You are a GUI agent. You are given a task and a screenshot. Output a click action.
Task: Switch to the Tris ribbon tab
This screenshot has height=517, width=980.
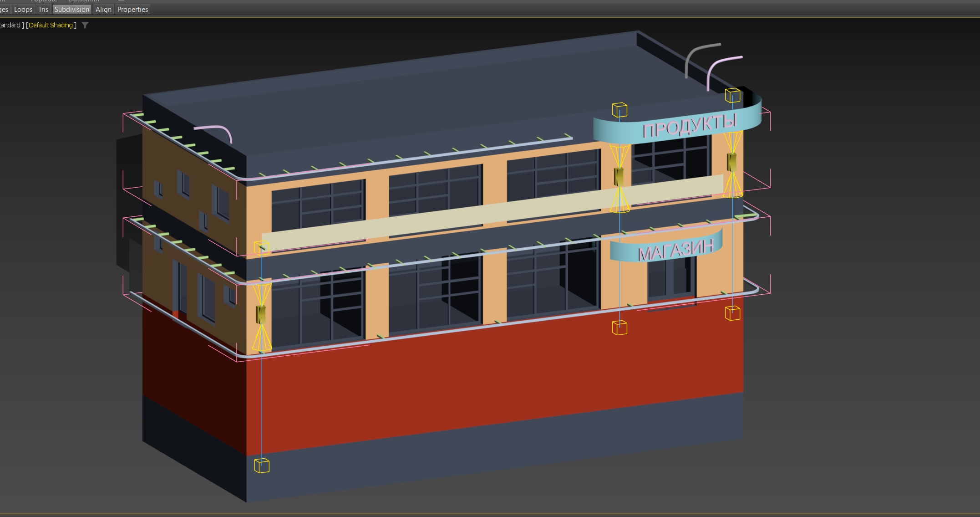[43, 9]
